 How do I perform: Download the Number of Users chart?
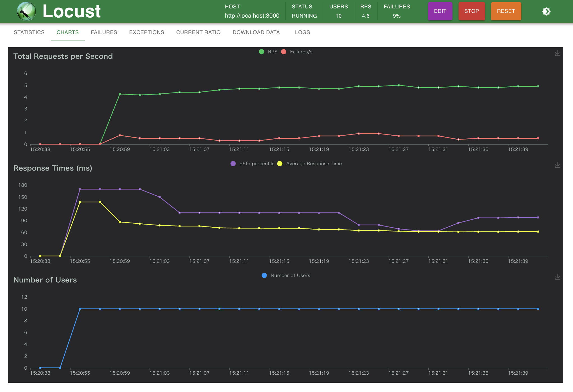tap(557, 277)
